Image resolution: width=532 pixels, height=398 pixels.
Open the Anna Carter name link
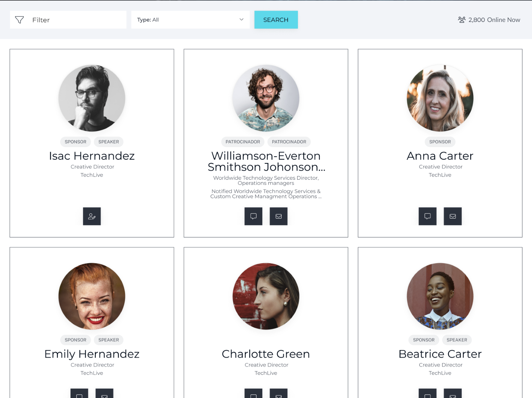[440, 156]
